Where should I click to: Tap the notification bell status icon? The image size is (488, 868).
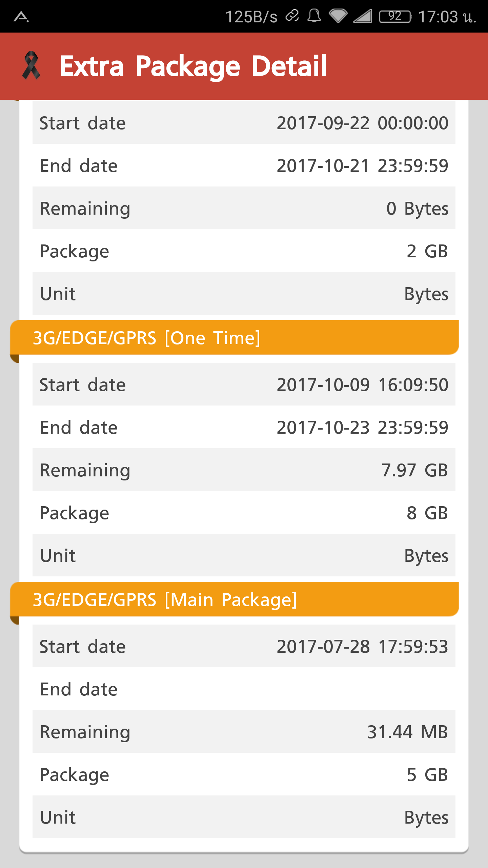(314, 16)
